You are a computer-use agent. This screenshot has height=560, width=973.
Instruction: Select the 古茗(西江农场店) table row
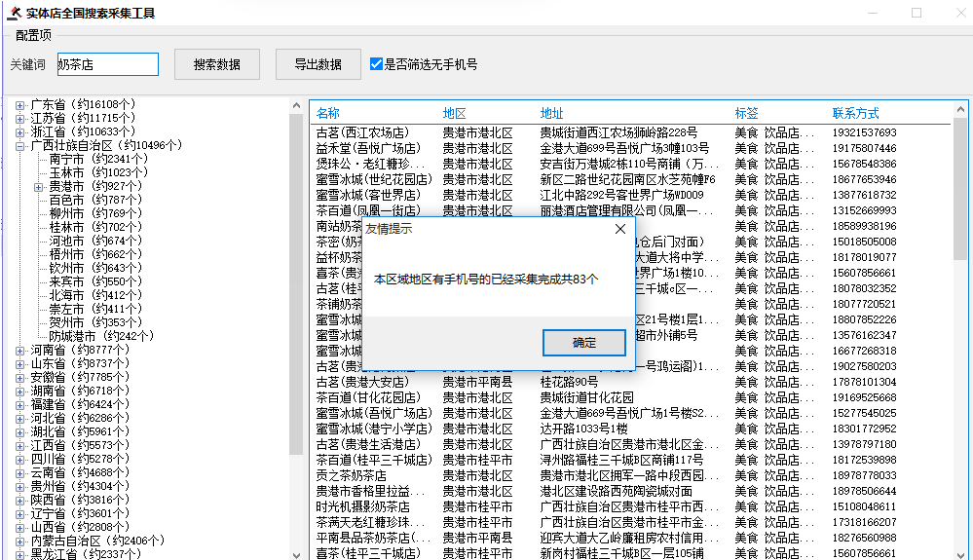coord(362,132)
